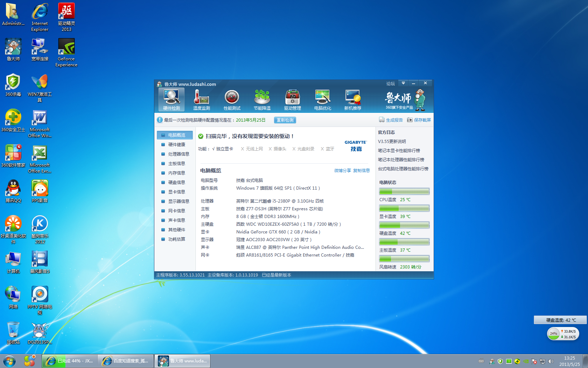Open 台式电脑处理器性能排行榜 link
This screenshot has height=368, width=588.
coord(403,169)
